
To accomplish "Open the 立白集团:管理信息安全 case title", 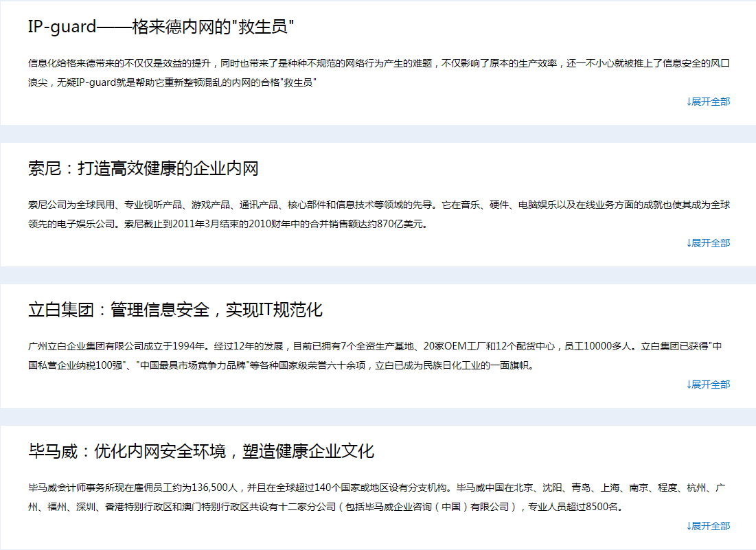I will tap(175, 310).
